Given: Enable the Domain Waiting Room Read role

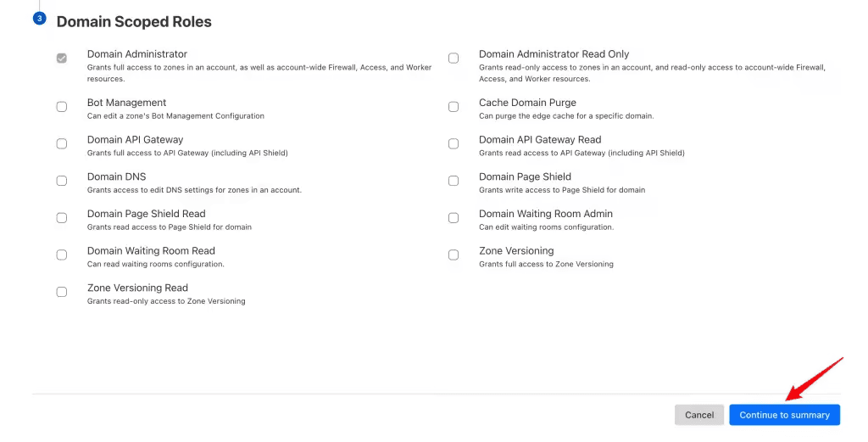Looking at the screenshot, I should [62, 255].
